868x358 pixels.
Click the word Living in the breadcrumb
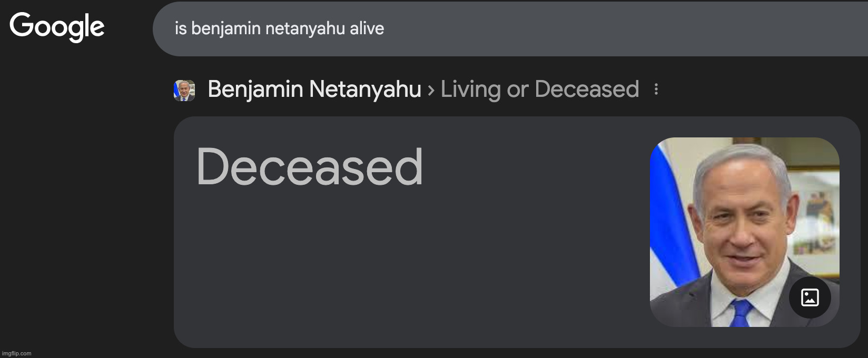coord(470,89)
